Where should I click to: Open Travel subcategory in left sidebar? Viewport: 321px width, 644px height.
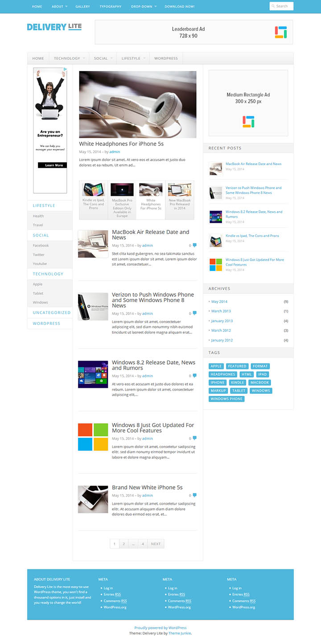click(38, 225)
